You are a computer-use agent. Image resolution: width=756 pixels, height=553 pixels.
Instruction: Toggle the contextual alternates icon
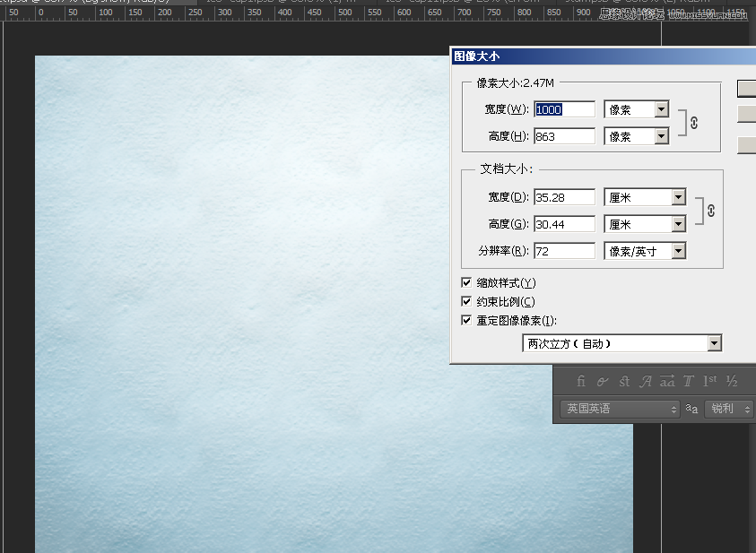tap(603, 381)
